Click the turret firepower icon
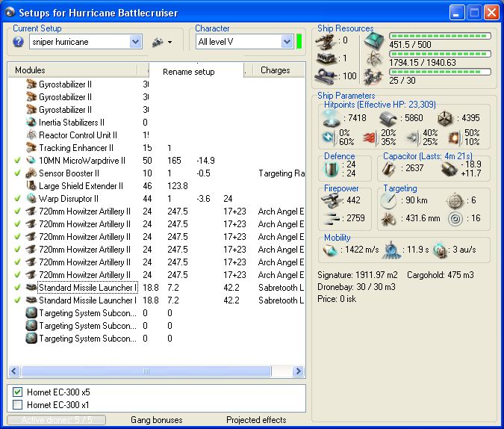Screen dimensions: 504x429 (332, 200)
